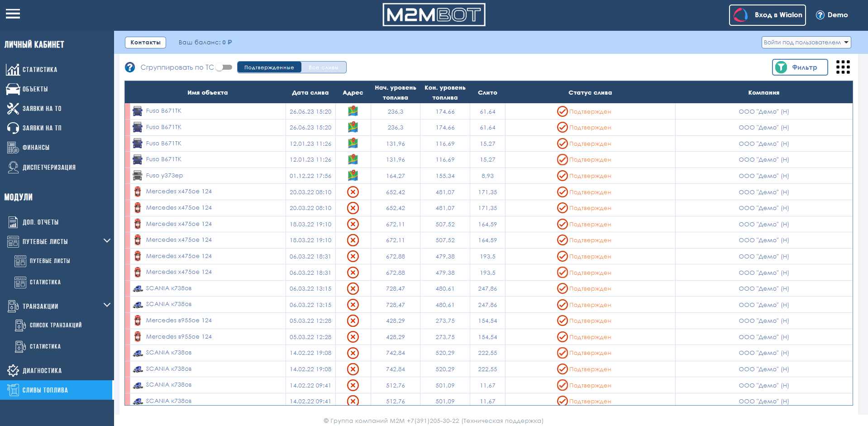Click red X address icon for Mercedes 20.03.22 first row
868x426 pixels.
(353, 192)
